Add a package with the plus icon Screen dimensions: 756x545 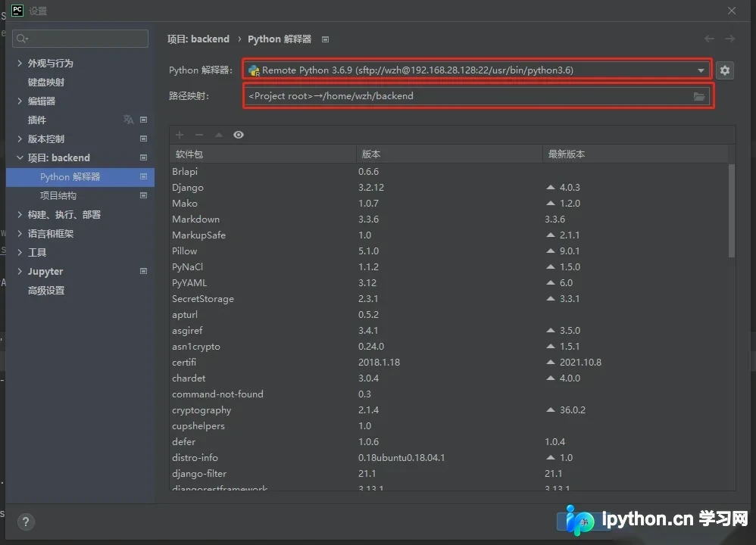(180, 135)
